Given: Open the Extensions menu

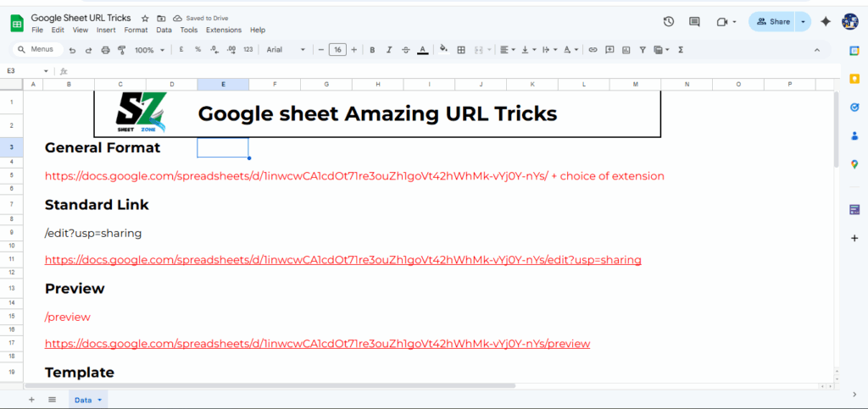Looking at the screenshot, I should [224, 30].
